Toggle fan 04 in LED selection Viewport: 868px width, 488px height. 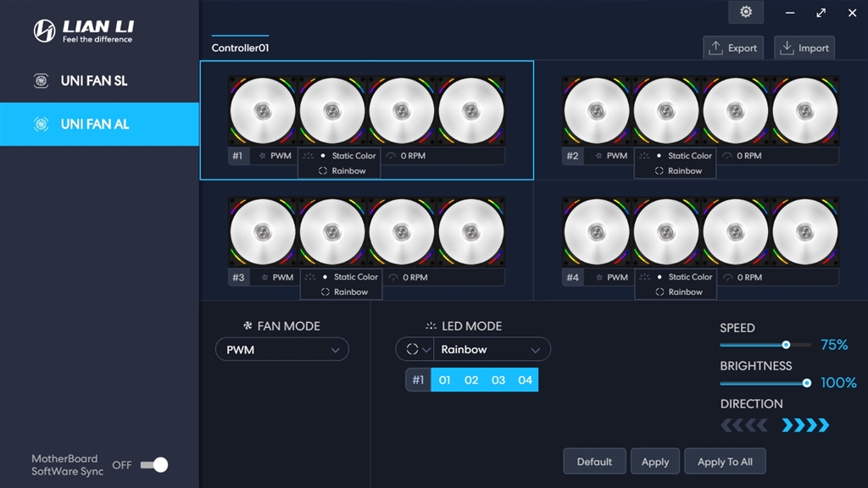[525, 380]
